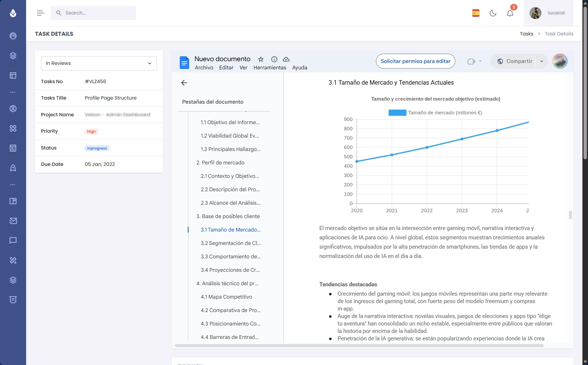Check the cloud save status icon
588x365 pixels.
286,59
